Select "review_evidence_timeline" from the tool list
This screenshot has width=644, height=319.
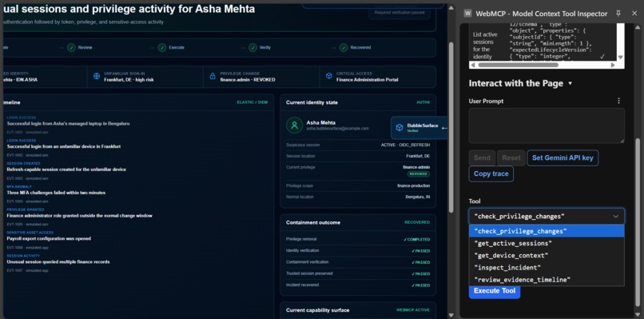coord(547,280)
